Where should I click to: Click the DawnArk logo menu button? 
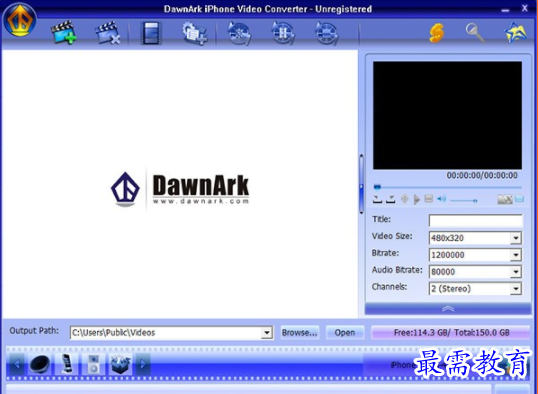click(x=20, y=20)
